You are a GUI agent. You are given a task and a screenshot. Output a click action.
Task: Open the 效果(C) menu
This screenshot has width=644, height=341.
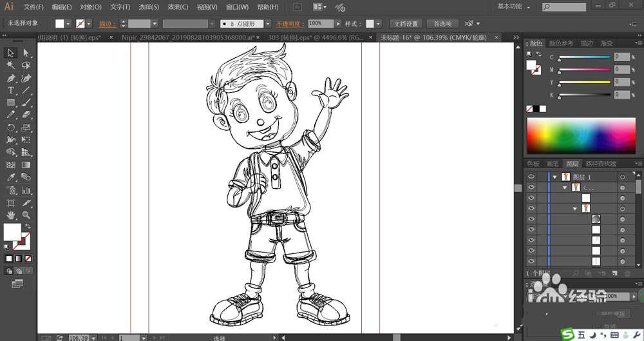[178, 7]
